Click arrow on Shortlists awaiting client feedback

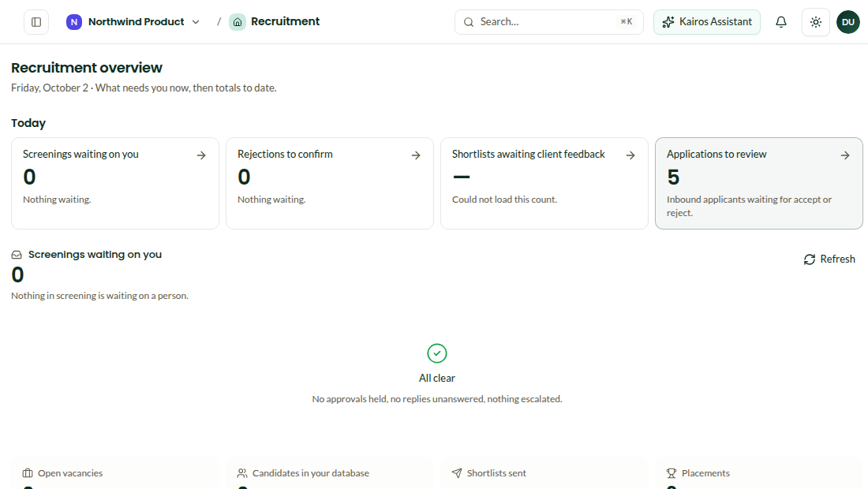click(630, 155)
